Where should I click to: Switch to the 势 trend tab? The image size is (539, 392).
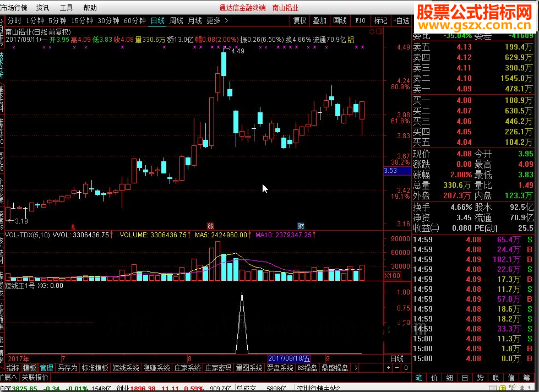[480, 378]
